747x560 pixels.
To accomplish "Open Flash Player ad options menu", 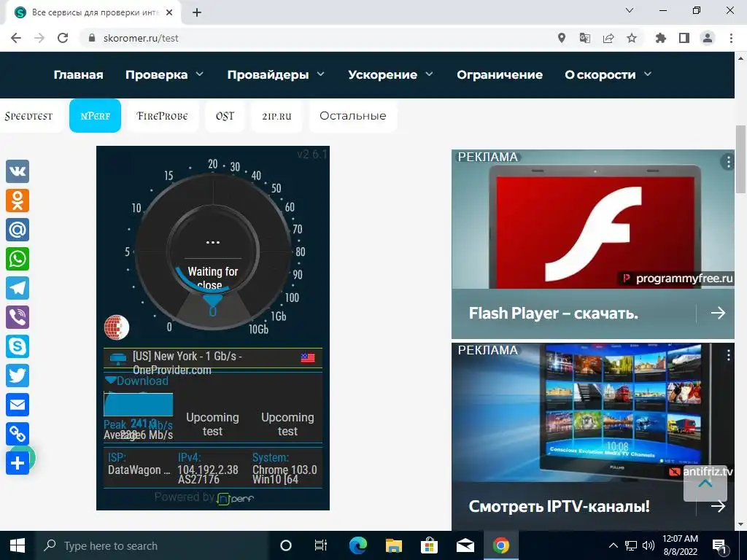I will click(x=728, y=162).
